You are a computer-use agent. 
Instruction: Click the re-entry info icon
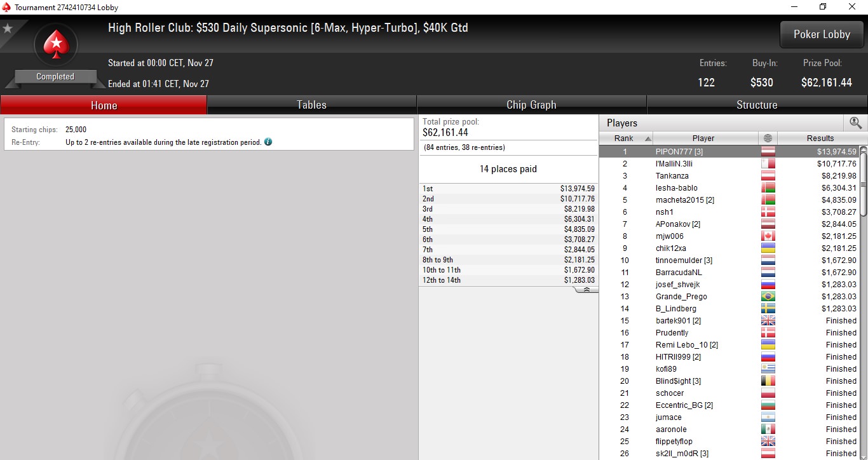tap(268, 142)
